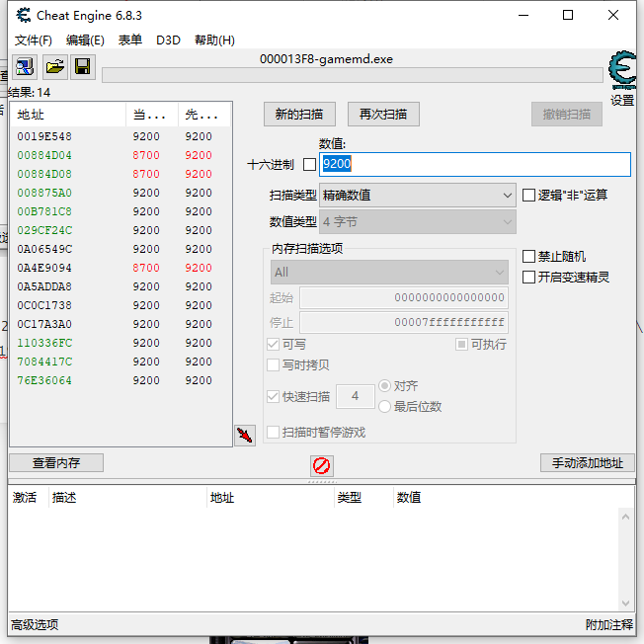
Task: Toggle the 逻辑"非"运算 checkbox
Action: coord(529,196)
